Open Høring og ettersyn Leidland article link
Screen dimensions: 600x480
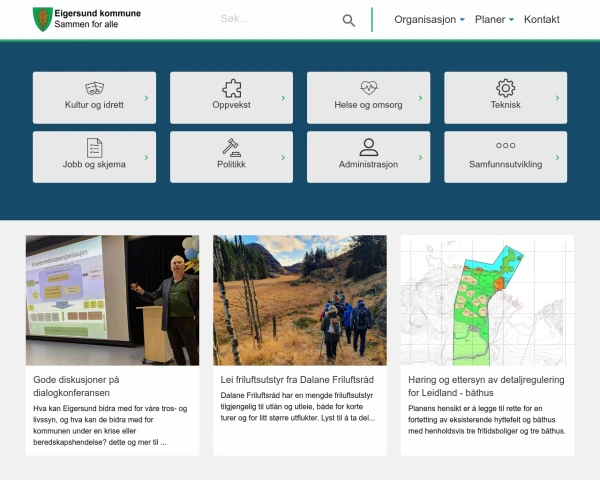pyautogui.click(x=486, y=386)
